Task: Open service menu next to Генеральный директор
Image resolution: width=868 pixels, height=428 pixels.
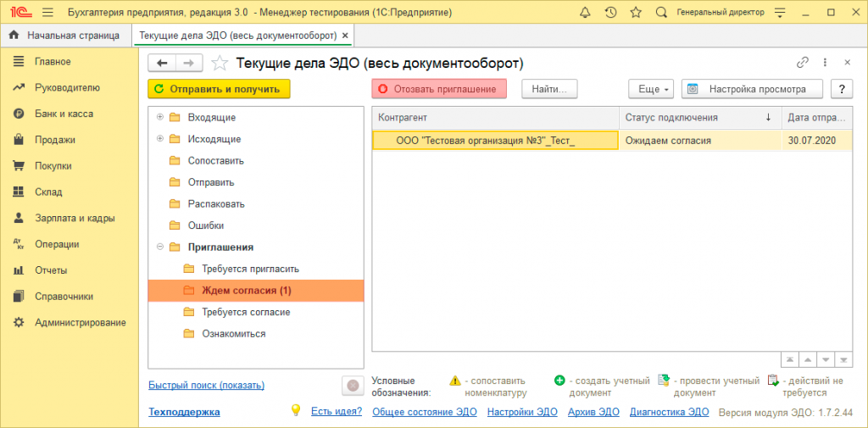Action: pos(780,12)
